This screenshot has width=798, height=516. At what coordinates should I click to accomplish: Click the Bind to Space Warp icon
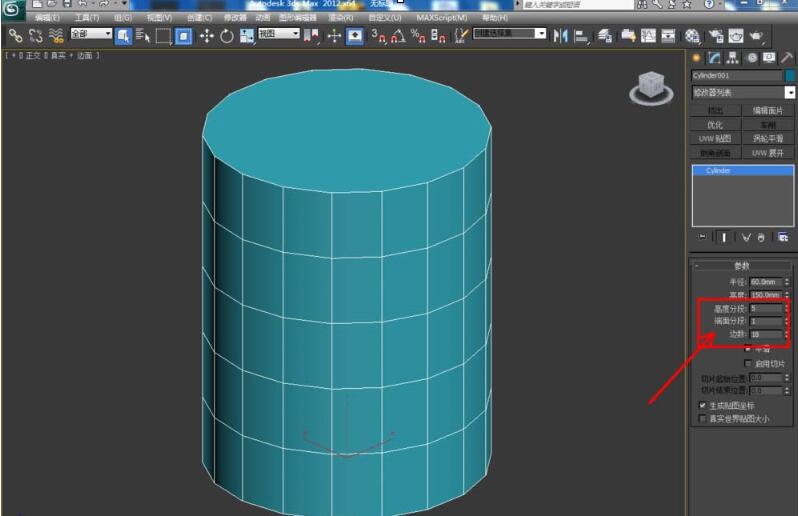click(56, 36)
